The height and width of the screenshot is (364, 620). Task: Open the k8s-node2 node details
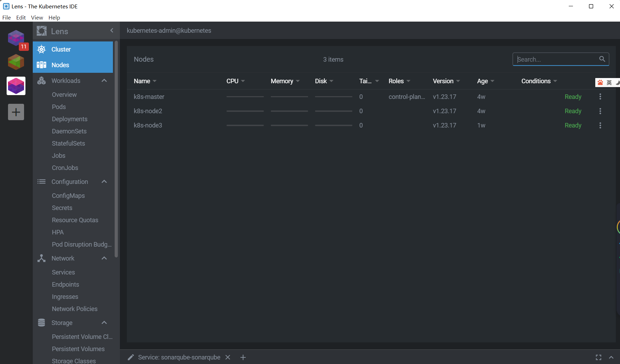(148, 111)
